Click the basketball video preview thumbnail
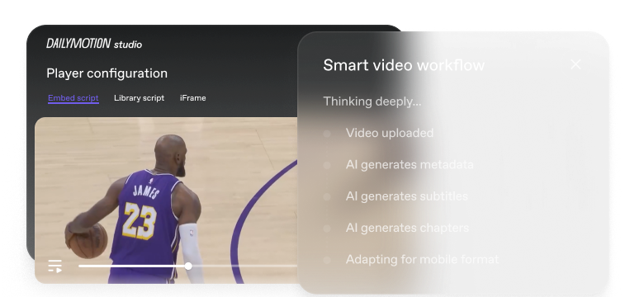644x297 pixels. pyautogui.click(x=166, y=200)
